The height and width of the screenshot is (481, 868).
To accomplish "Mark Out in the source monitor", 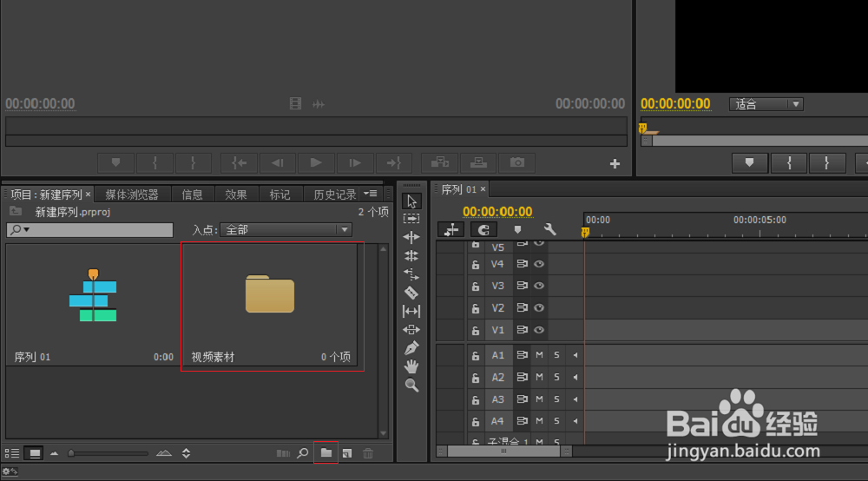I will click(x=194, y=162).
